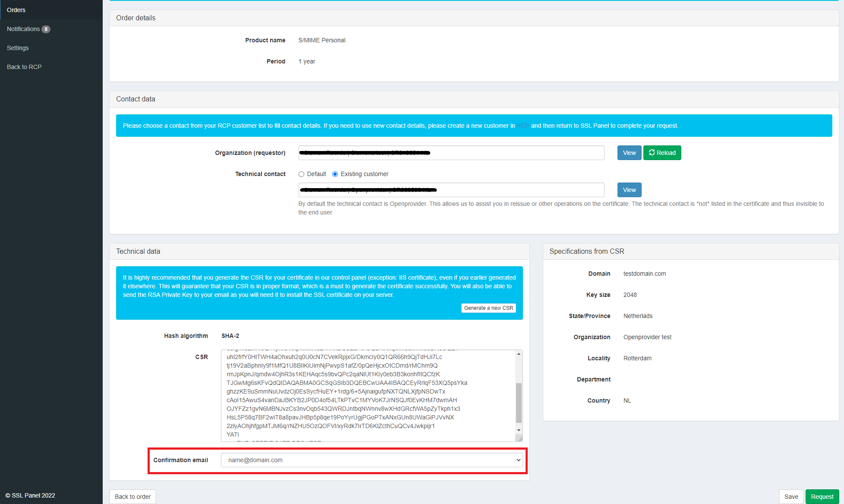The image size is (844, 504).
Task: Click the Reload button with refresh icon
Action: click(x=662, y=153)
